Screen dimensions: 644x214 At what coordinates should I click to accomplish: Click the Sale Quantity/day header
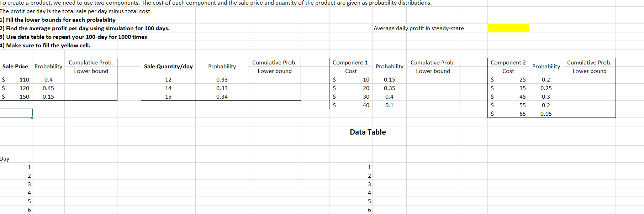tap(168, 67)
